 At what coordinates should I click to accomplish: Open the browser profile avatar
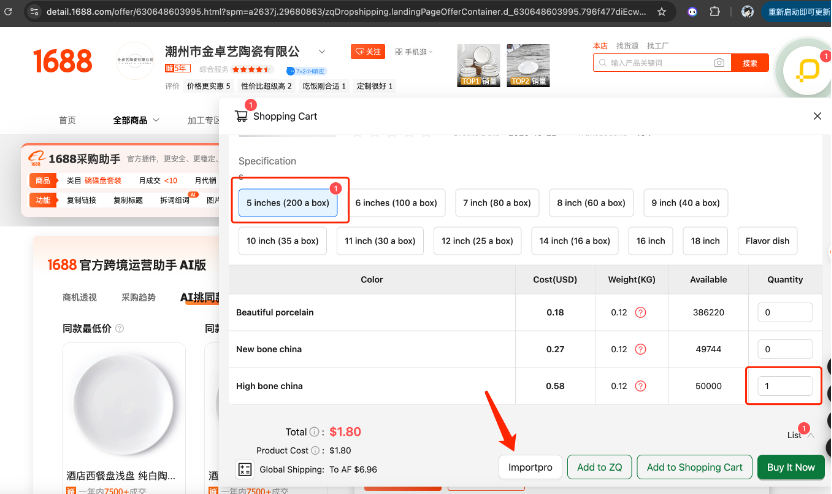coord(747,11)
